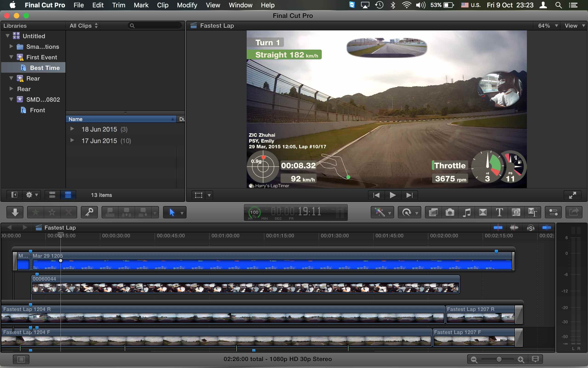
Task: Collapse the Untitled library
Action: (x=8, y=36)
